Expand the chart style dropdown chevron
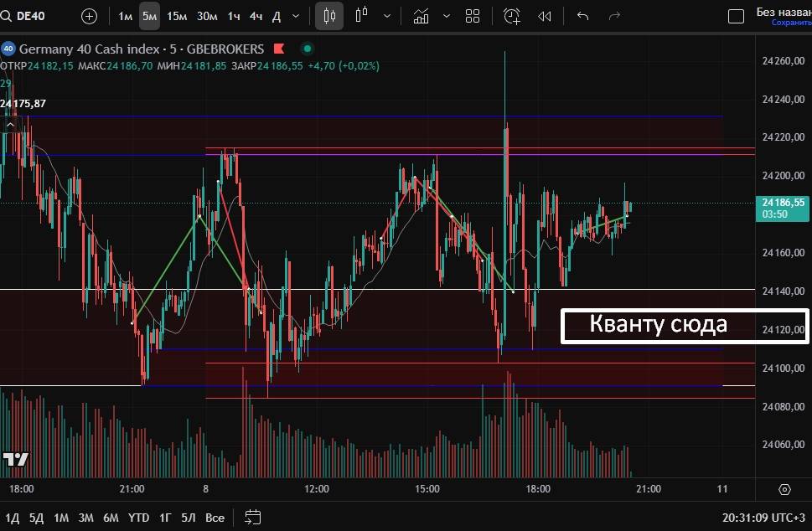812x531 pixels. pyautogui.click(x=386, y=16)
